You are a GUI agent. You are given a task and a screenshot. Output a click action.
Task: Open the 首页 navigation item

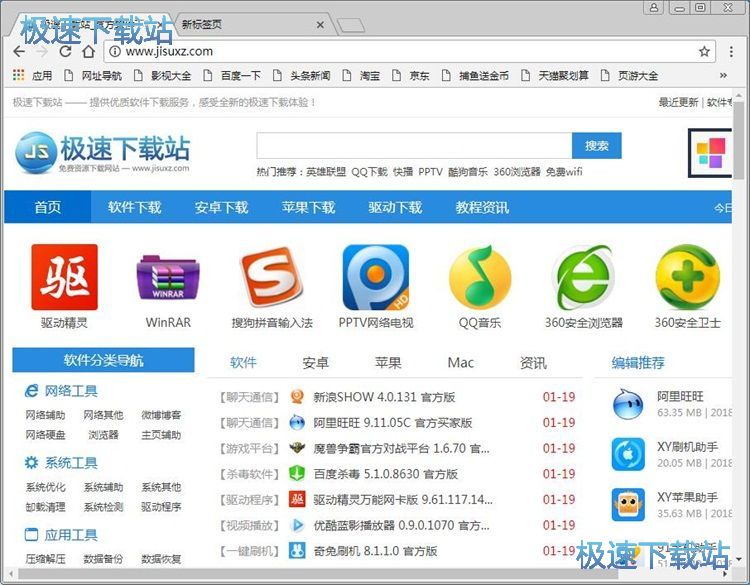click(48, 207)
